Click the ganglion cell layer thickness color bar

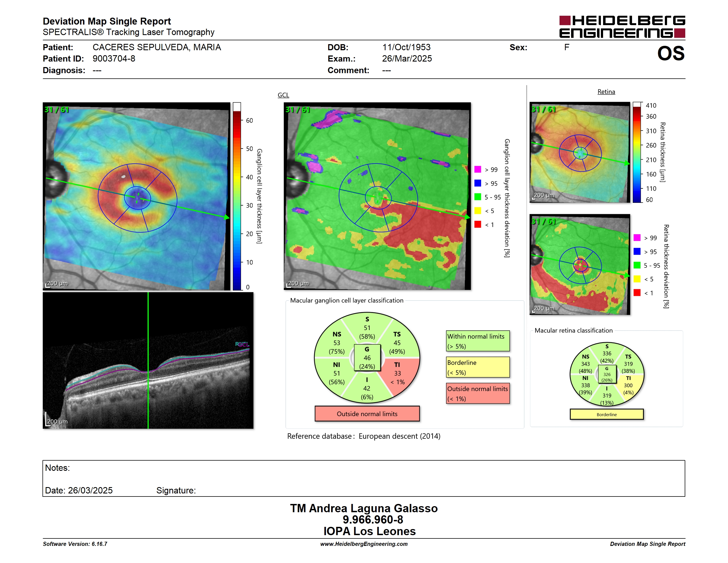(237, 196)
